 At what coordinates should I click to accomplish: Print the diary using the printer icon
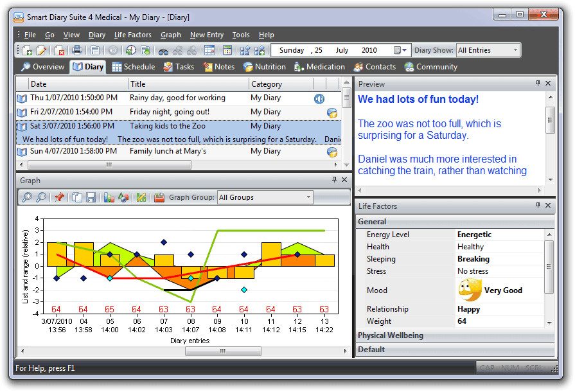[x=77, y=49]
